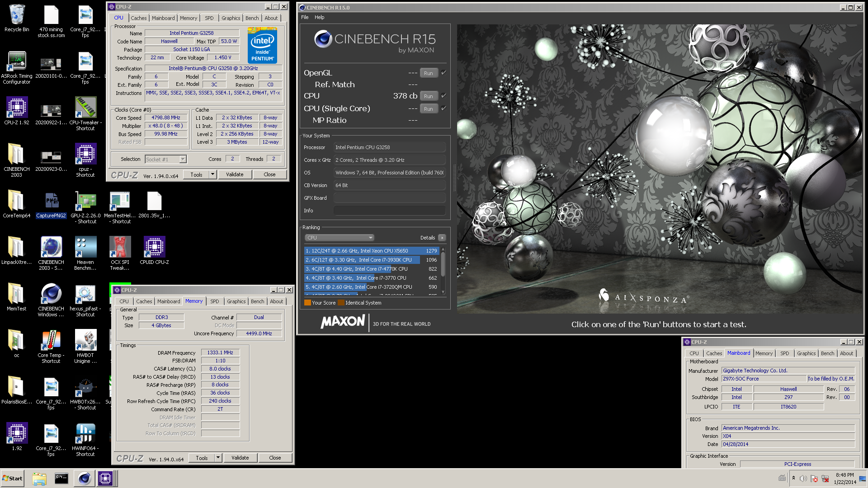Viewport: 868px width, 488px height.
Task: Switch to Cinebench taskbar button
Action: (x=84, y=479)
